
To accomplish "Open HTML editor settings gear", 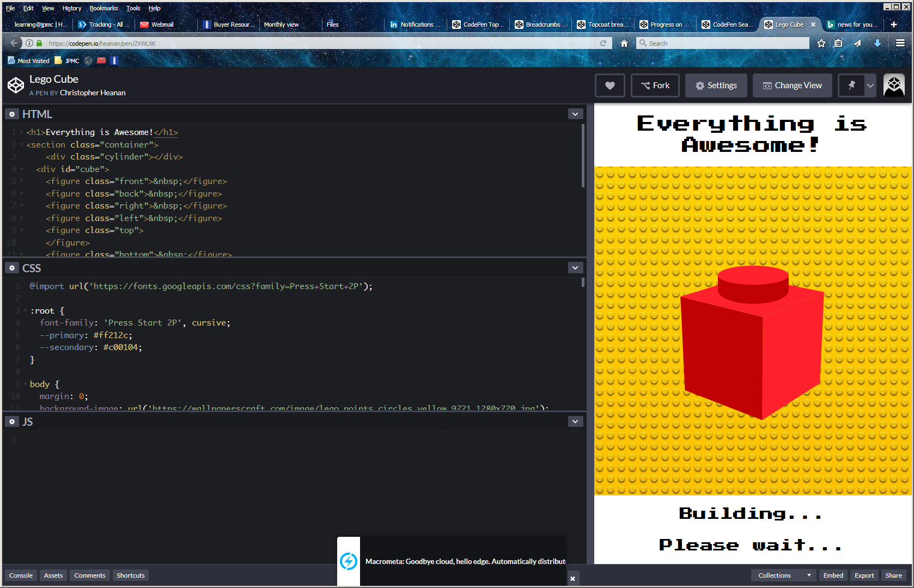I will tap(12, 114).
